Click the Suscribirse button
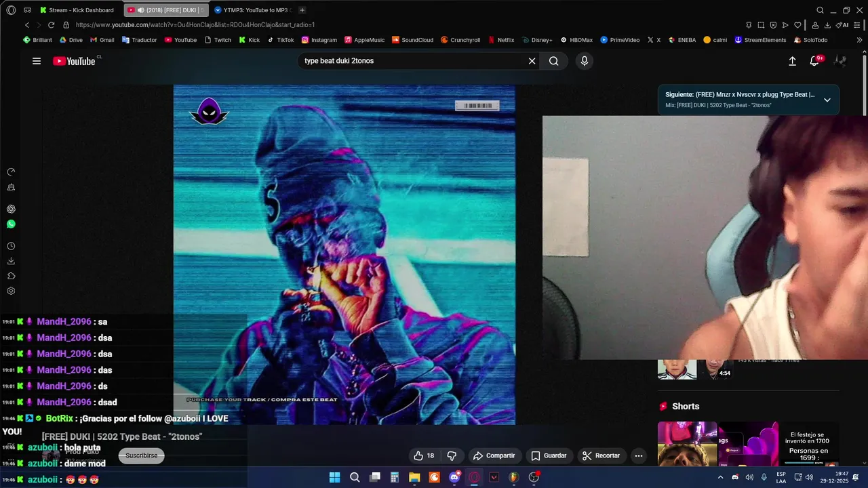 (141, 455)
